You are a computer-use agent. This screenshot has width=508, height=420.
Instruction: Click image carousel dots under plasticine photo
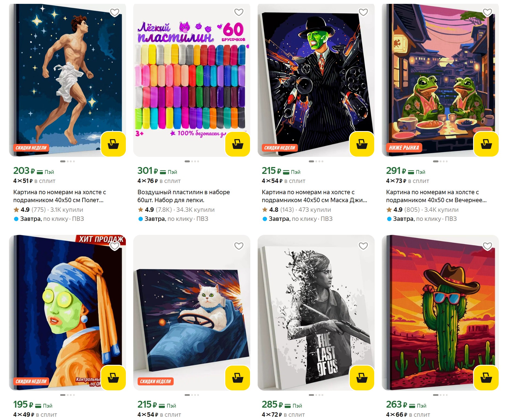192,161
